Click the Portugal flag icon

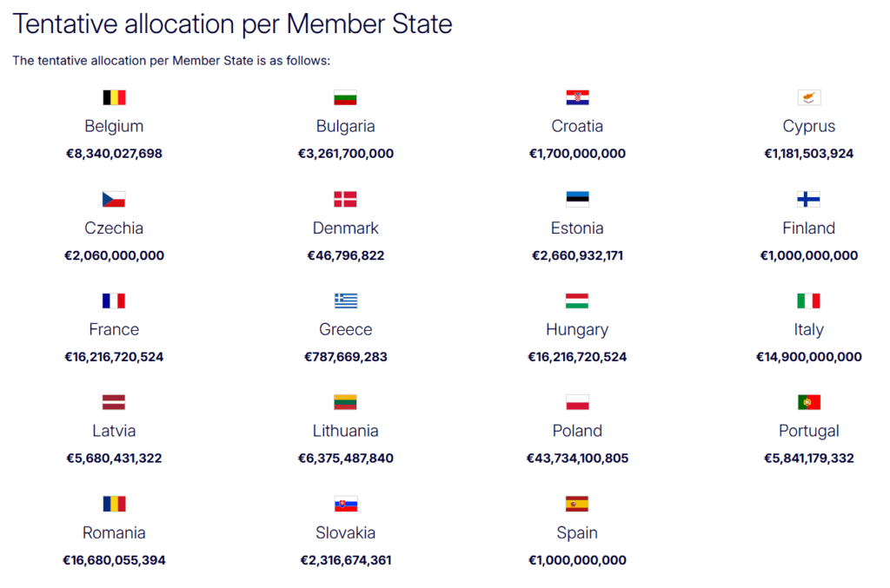(x=808, y=402)
